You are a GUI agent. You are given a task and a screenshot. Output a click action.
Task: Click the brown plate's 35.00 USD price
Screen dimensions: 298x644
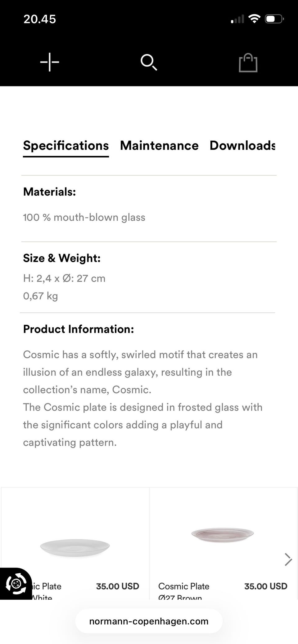265,586
